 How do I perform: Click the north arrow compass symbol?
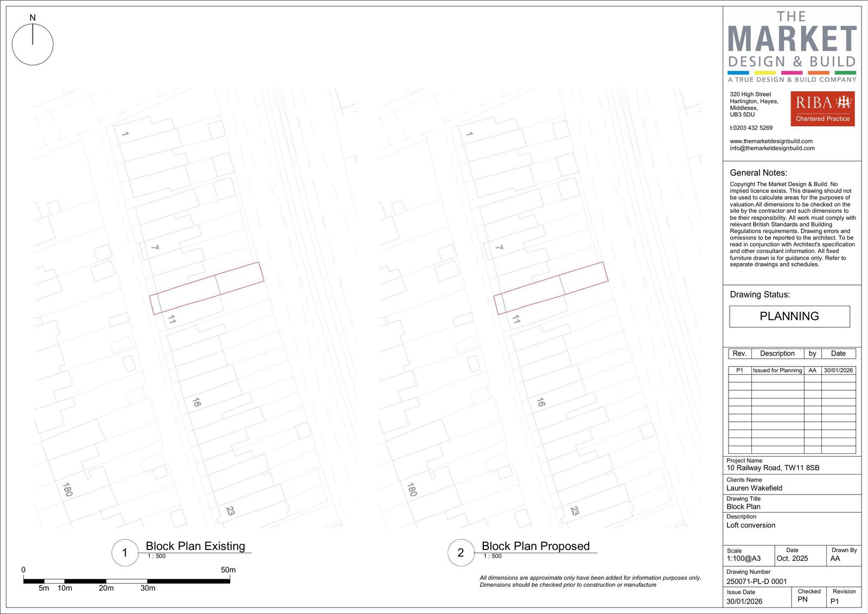point(33,45)
